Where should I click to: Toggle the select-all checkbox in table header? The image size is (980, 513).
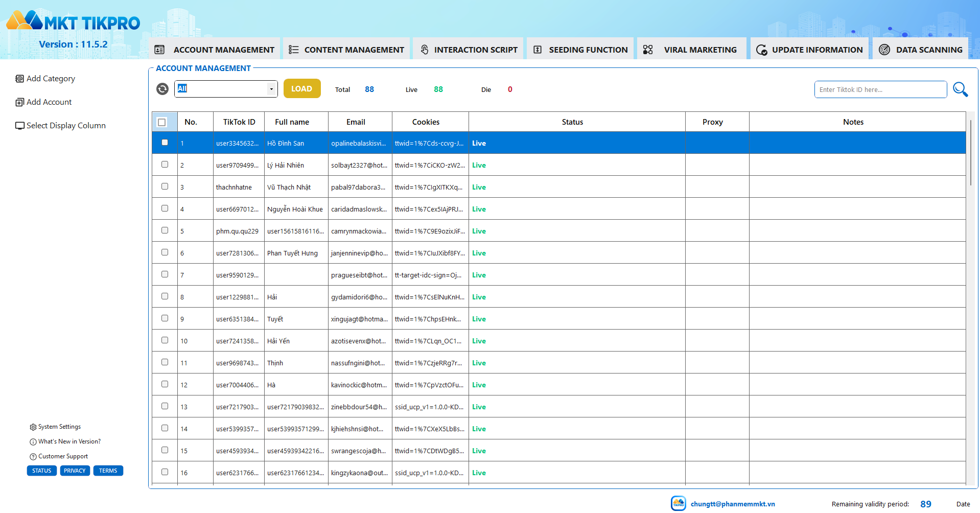tap(162, 122)
